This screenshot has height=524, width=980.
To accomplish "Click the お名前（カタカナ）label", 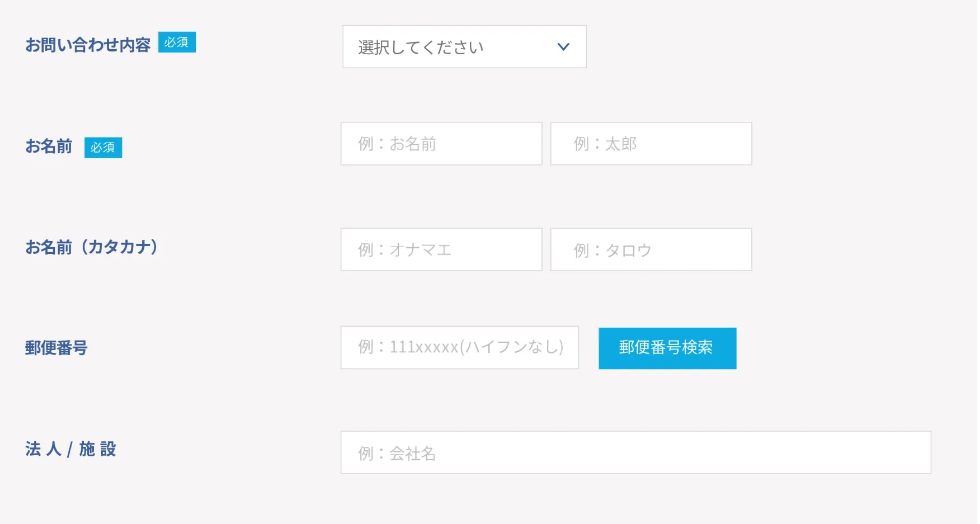I will point(92,247).
